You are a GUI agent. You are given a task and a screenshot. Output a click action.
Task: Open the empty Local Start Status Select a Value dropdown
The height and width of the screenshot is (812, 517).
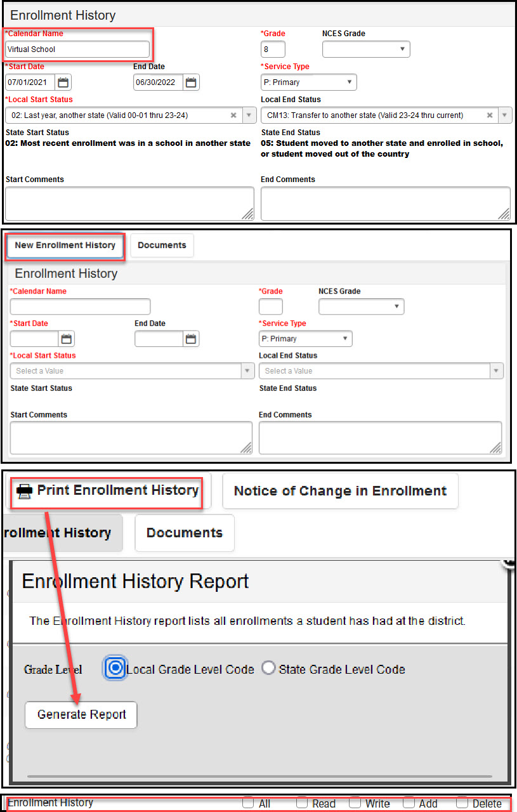[133, 371]
